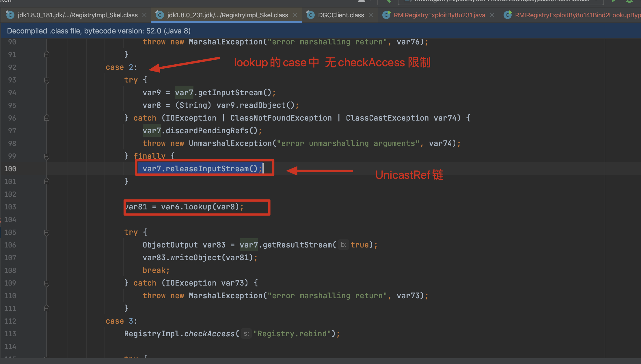Click "Registry.rebind" string literal

tap(292, 334)
